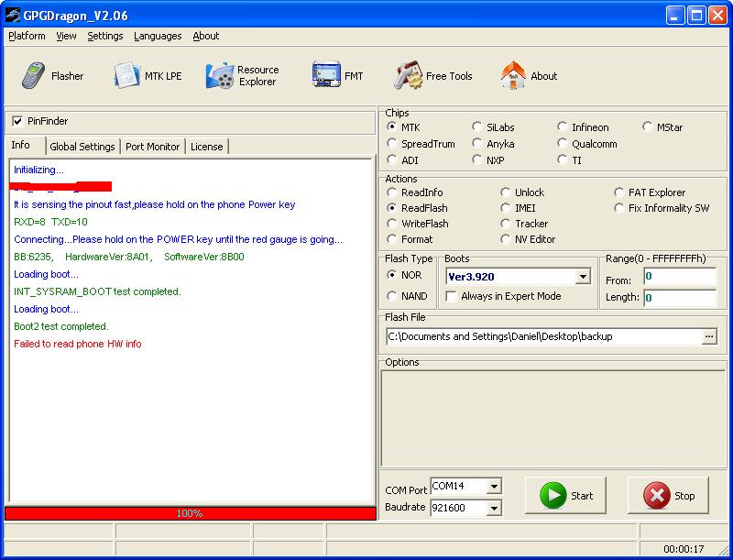Open the FMT monitor icon

pyautogui.click(x=326, y=74)
